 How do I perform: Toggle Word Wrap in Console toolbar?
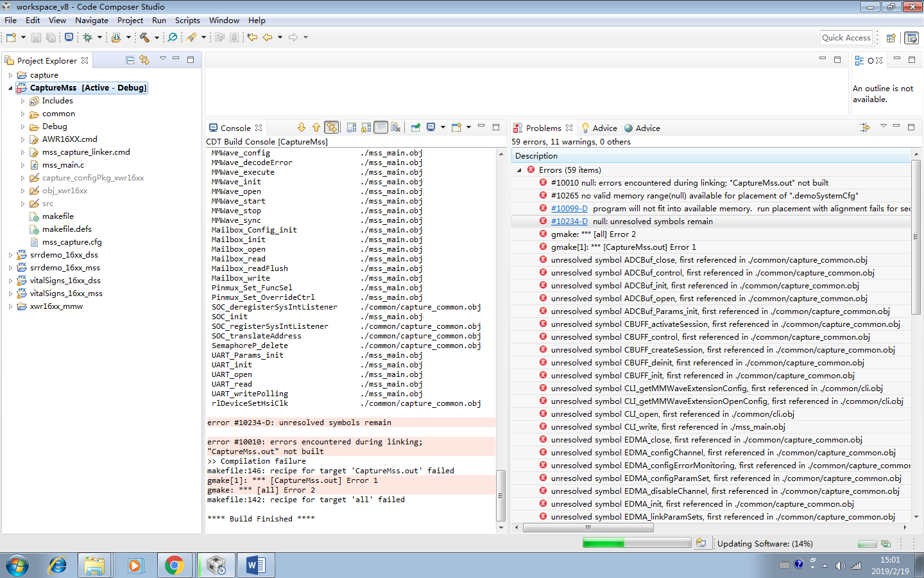(x=381, y=127)
